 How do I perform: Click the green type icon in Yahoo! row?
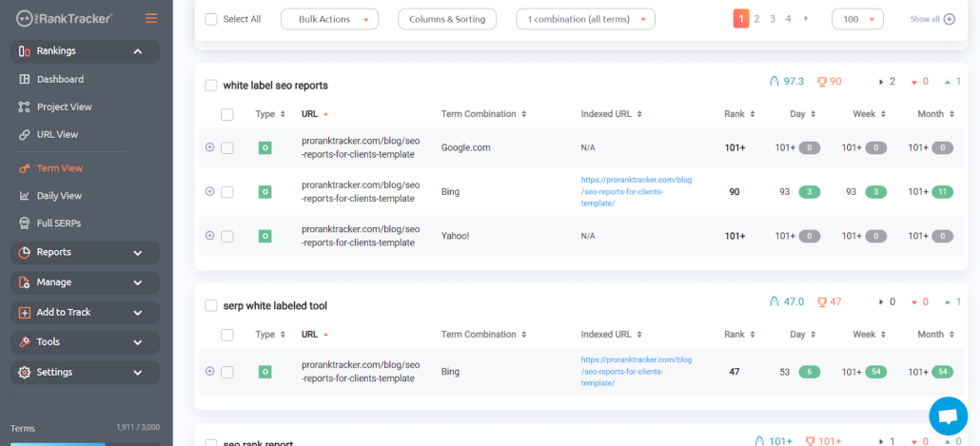pos(265,236)
